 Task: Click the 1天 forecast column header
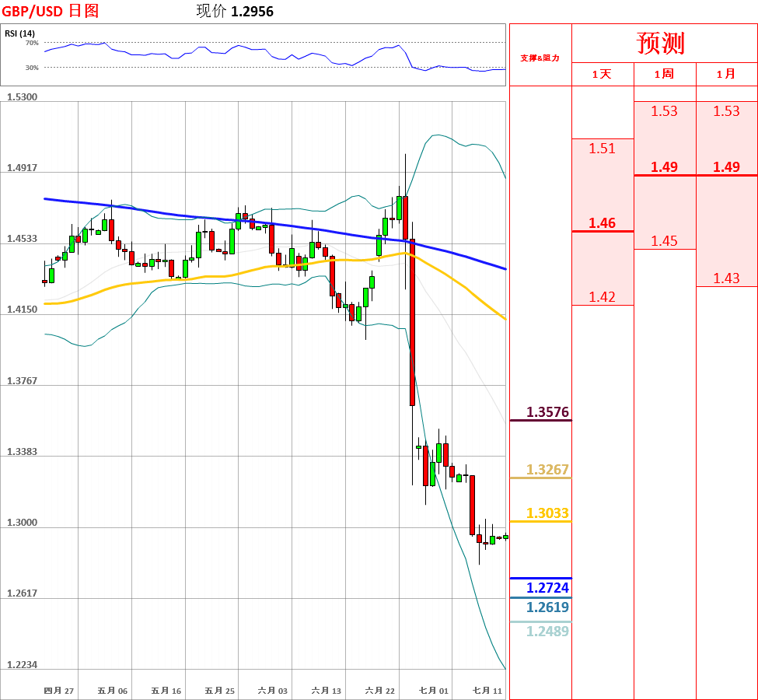(603, 74)
